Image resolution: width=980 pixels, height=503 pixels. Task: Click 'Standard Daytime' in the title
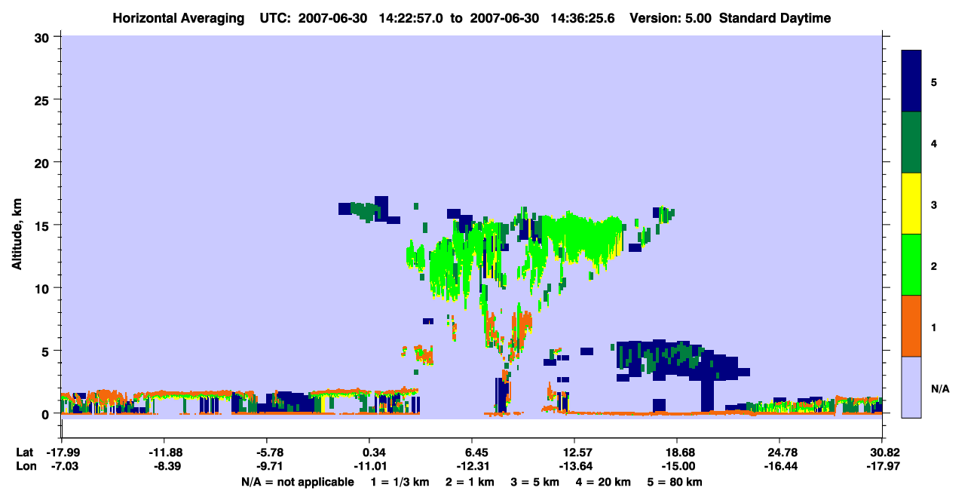[x=775, y=18]
